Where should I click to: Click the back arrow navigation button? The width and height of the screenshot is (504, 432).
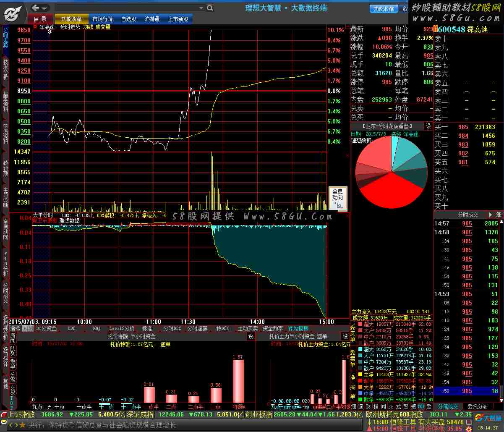(x=36, y=8)
